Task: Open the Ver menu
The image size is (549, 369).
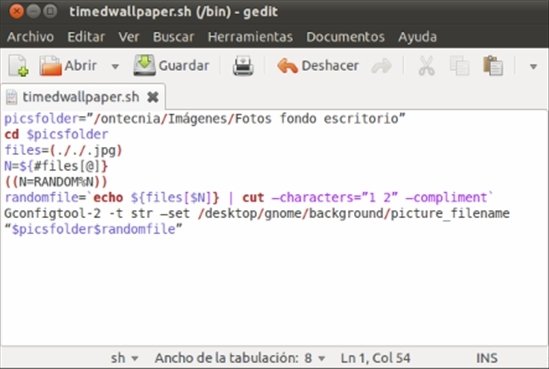Action: [129, 37]
